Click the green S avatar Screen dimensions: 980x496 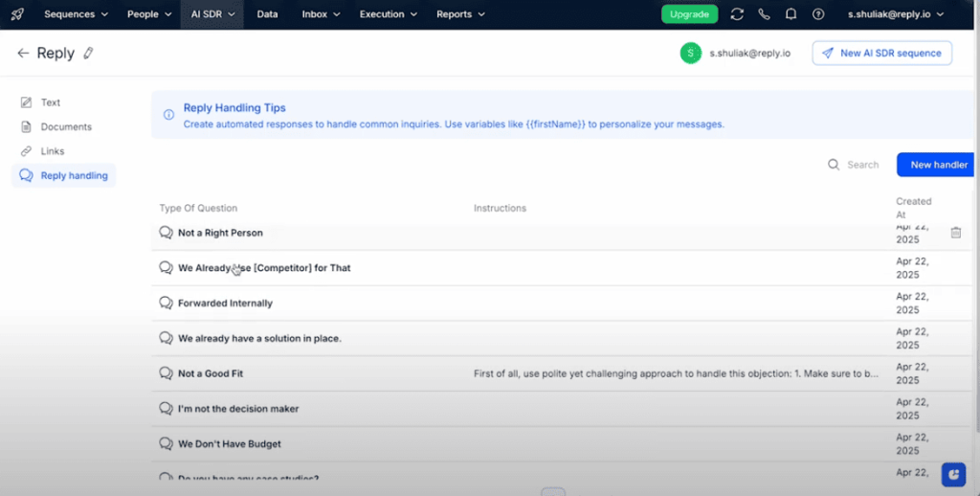click(691, 54)
